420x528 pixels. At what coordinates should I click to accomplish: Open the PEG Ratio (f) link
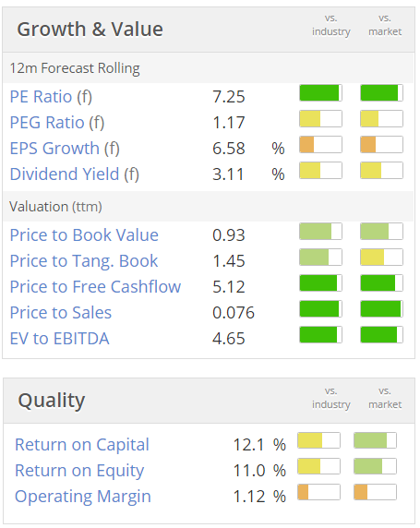(57, 123)
